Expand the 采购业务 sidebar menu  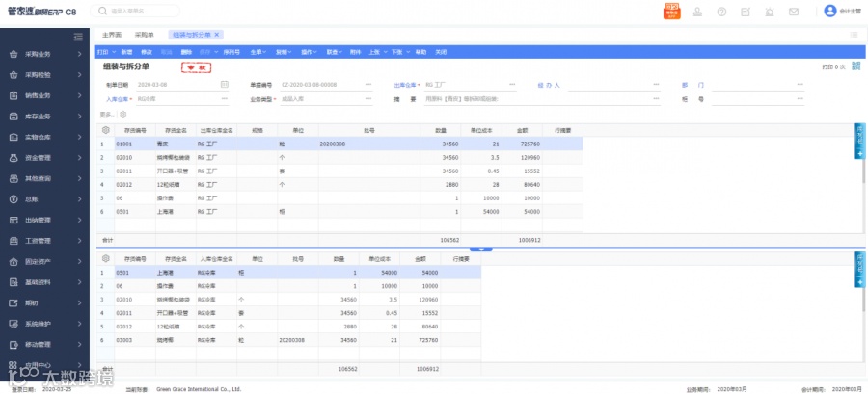(x=44, y=54)
